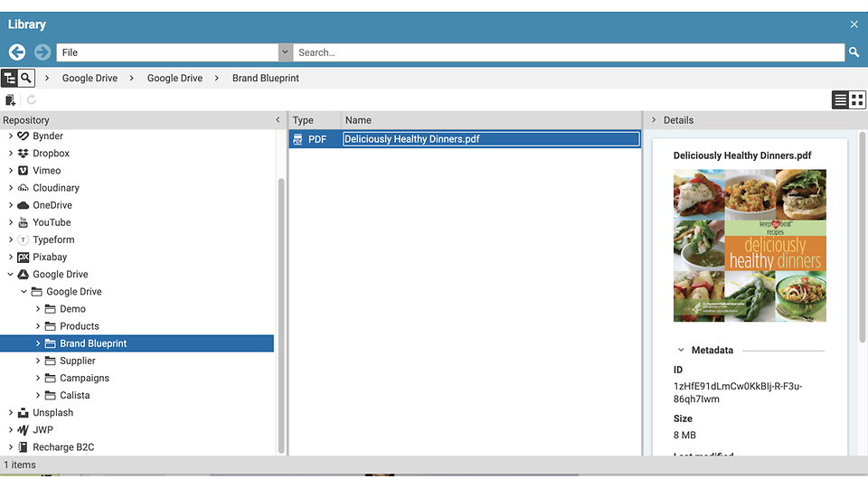Viewport: 868px width, 488px height.
Task: Open the Campaigns folder
Action: coord(84,378)
